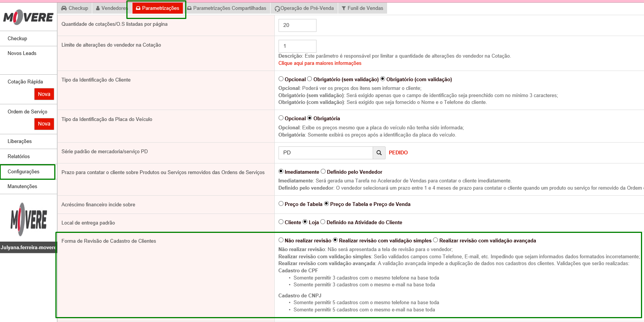Image resolution: width=644 pixels, height=322 pixels.
Task: Select the Parametrizações tab
Action: pos(157,8)
